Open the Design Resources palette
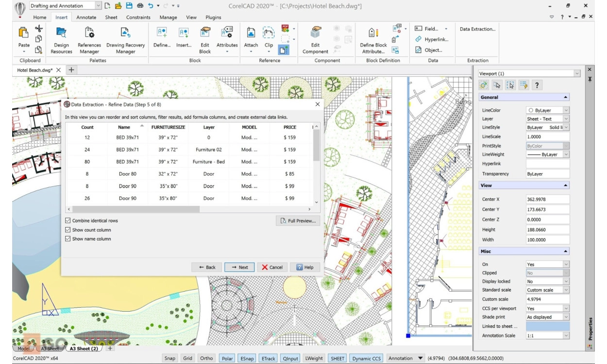 (61, 39)
